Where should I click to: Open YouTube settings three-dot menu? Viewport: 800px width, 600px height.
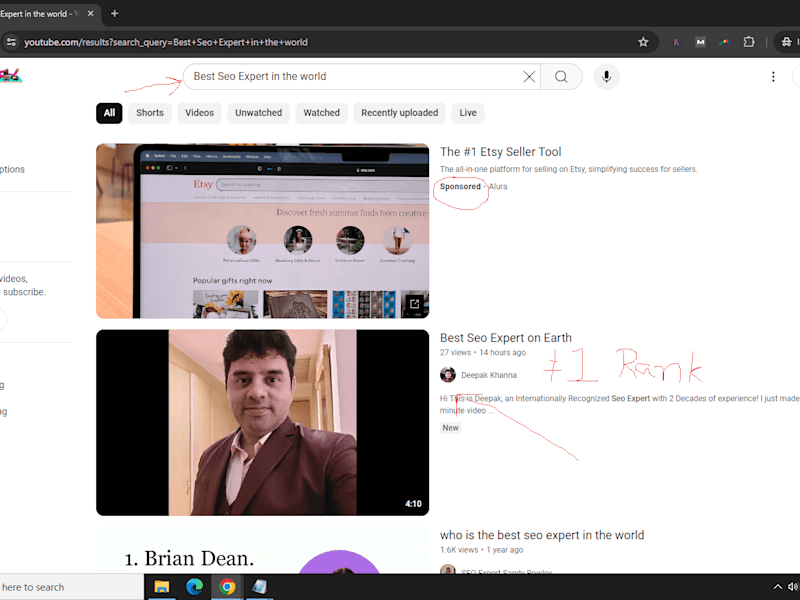click(x=773, y=77)
